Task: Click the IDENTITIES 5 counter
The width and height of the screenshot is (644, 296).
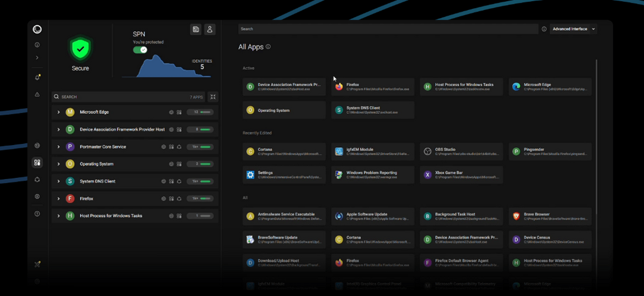Action: tap(202, 64)
